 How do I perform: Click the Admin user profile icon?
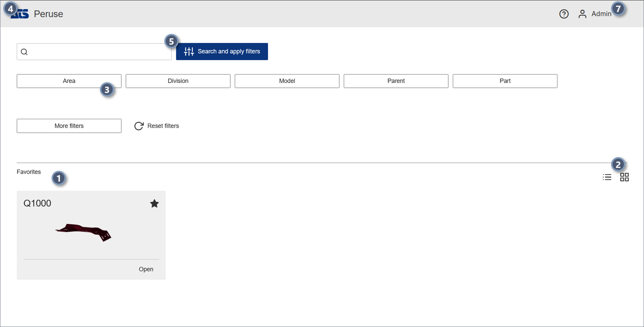pos(582,14)
